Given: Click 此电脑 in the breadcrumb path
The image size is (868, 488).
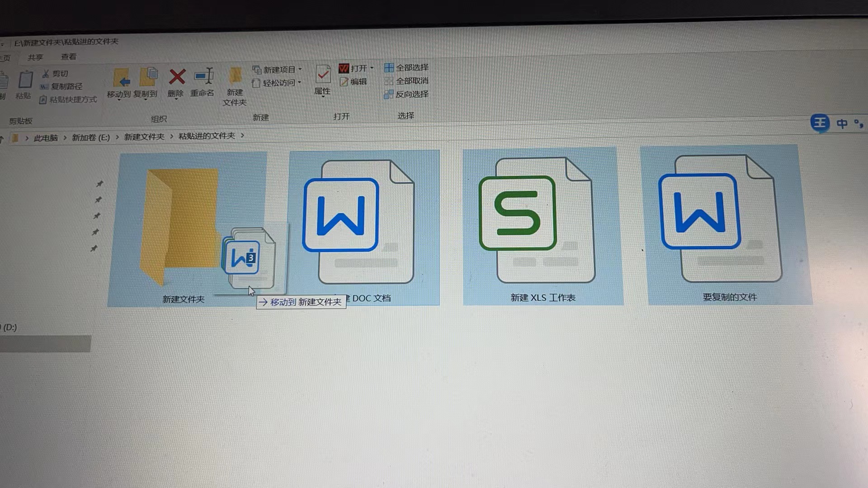Looking at the screenshot, I should (x=46, y=138).
